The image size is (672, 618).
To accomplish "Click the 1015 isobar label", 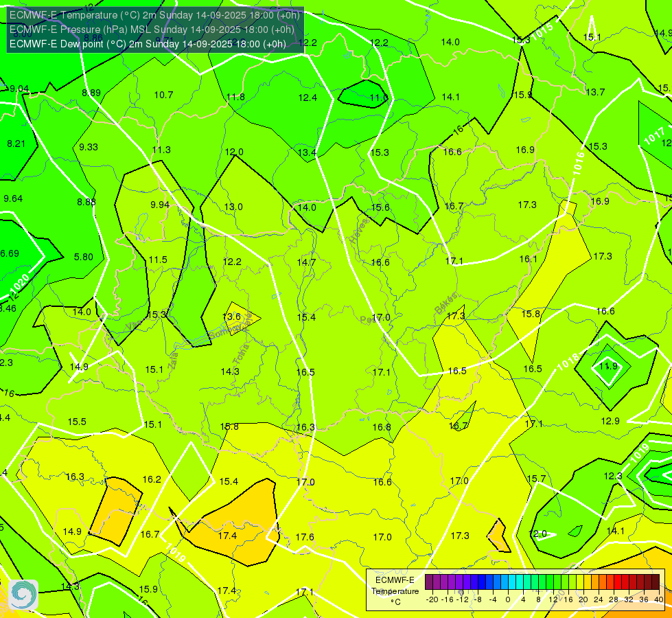I will 544,32.
